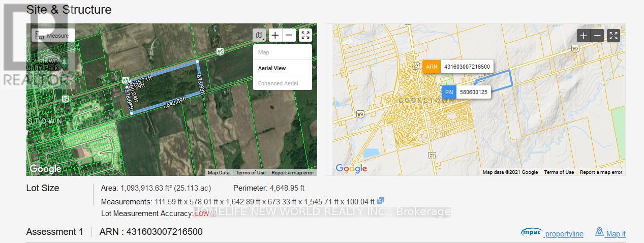Screen dimensions: 644x243
Task: Click Map Data button on aerial map
Action: (219, 173)
